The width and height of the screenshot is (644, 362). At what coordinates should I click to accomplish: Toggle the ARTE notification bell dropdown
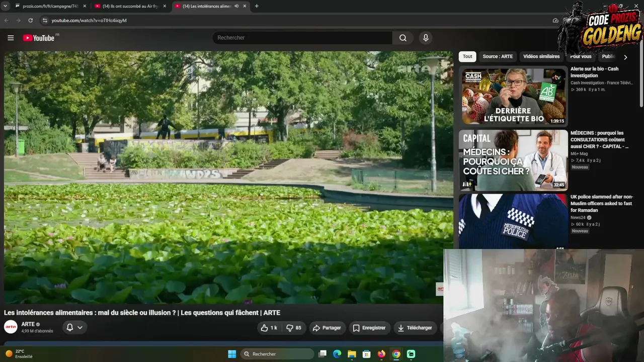pos(74,328)
